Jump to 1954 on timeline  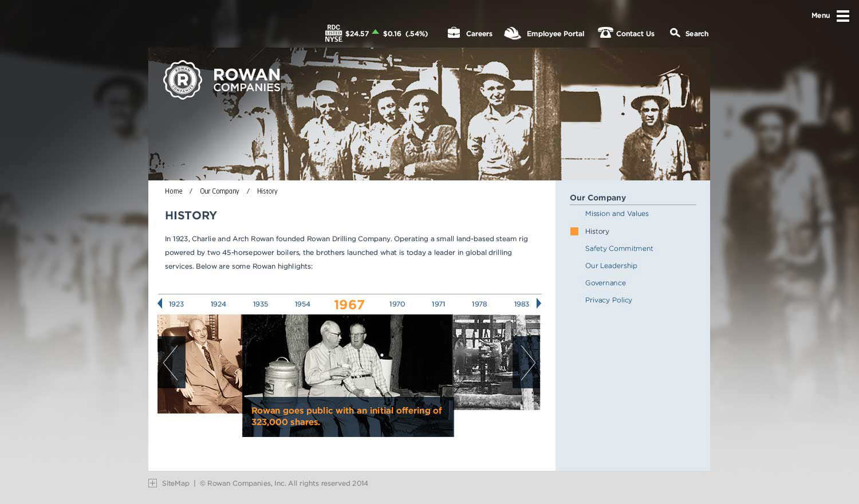(302, 304)
